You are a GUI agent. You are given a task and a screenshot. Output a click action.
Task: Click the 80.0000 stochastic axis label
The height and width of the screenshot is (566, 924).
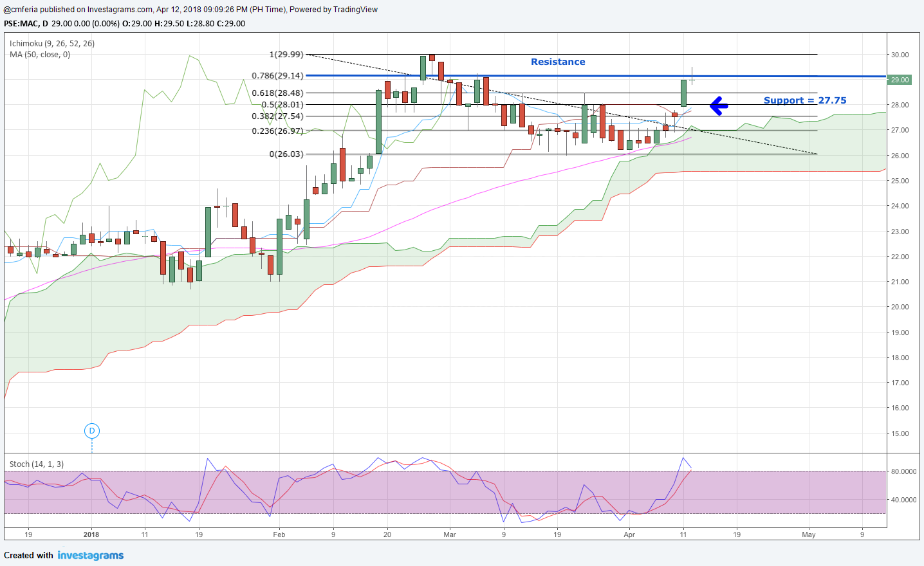(903, 471)
